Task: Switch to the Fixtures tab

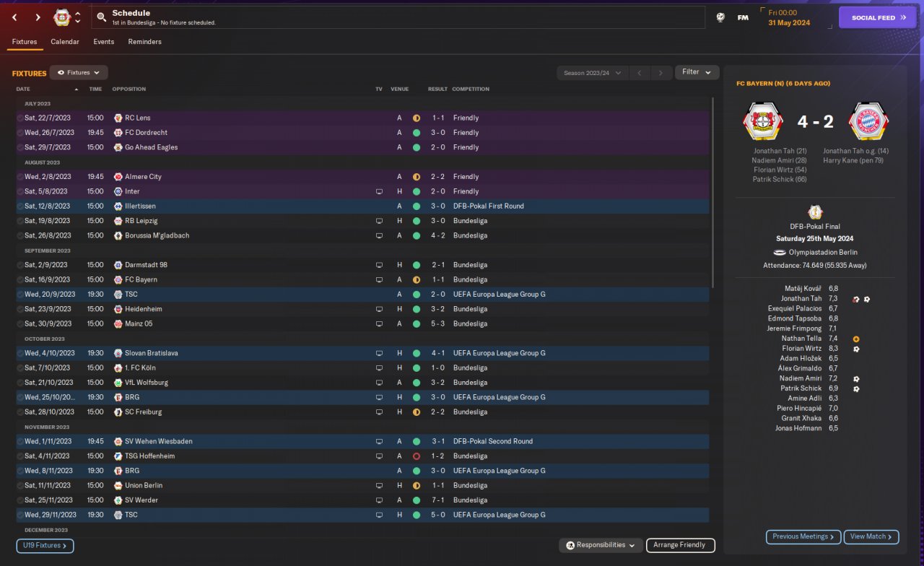Action: tap(25, 42)
